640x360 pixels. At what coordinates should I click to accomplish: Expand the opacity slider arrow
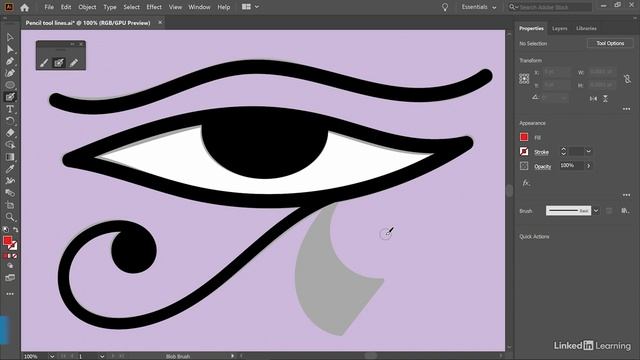click(x=589, y=166)
